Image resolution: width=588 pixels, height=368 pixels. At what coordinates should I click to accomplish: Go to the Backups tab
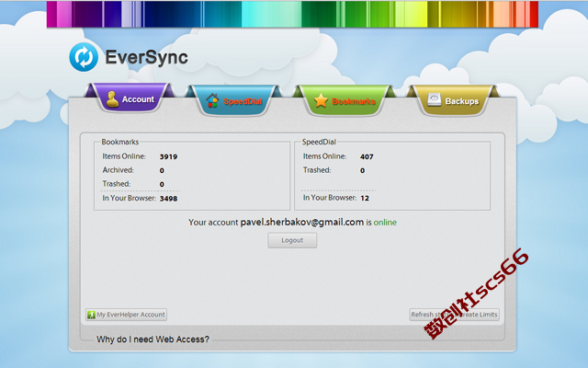click(454, 100)
